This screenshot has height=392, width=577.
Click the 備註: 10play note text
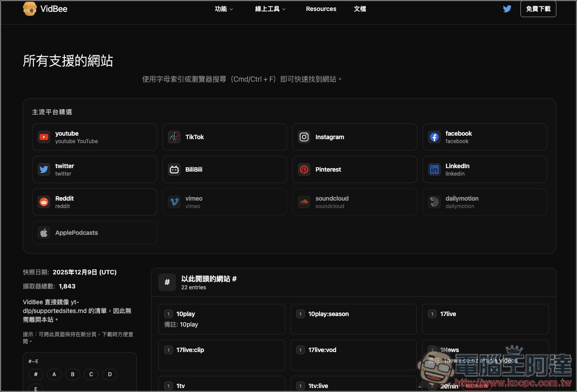coord(181,324)
